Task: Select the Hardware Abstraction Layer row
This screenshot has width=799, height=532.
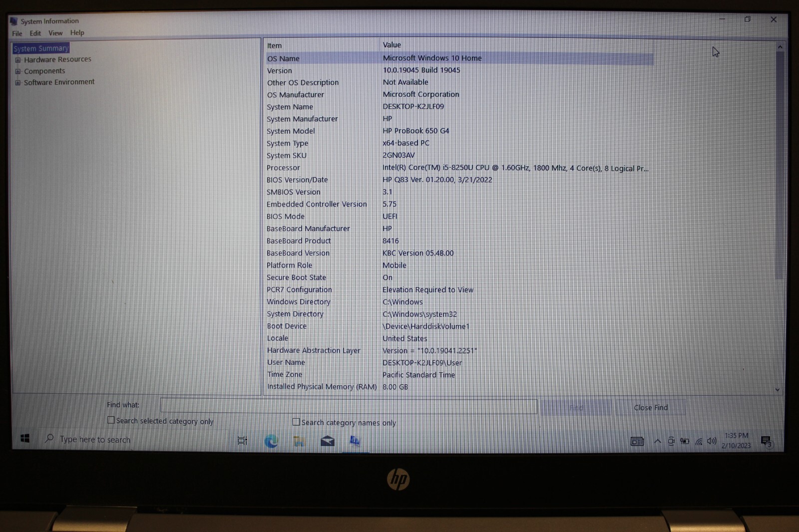Action: (459, 350)
